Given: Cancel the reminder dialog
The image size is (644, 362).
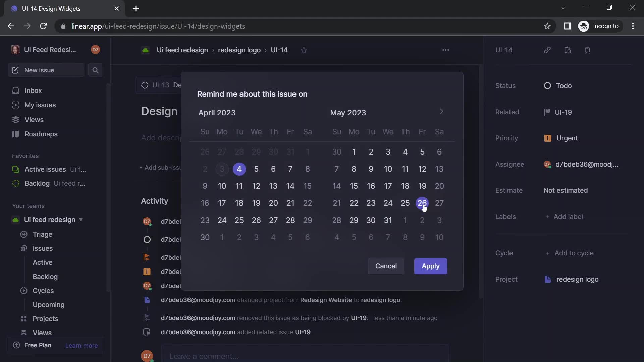Looking at the screenshot, I should point(385,266).
